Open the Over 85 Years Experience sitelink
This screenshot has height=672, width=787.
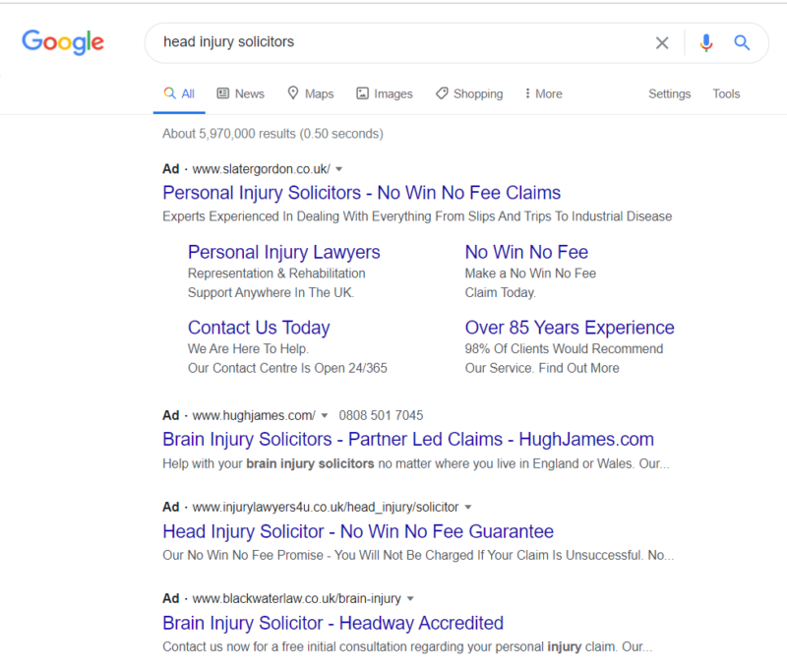click(570, 328)
